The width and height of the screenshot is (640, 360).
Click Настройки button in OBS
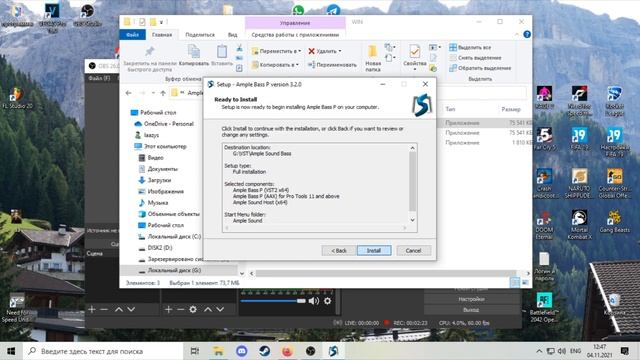tap(471, 299)
